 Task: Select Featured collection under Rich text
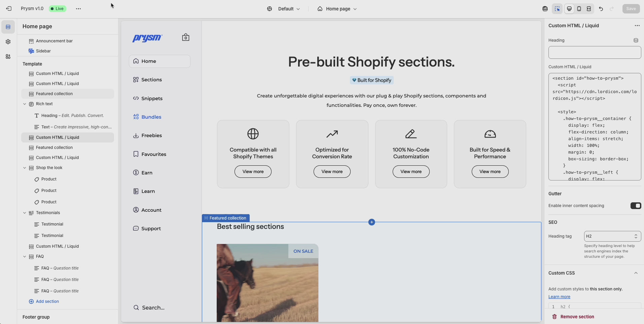[54, 148]
